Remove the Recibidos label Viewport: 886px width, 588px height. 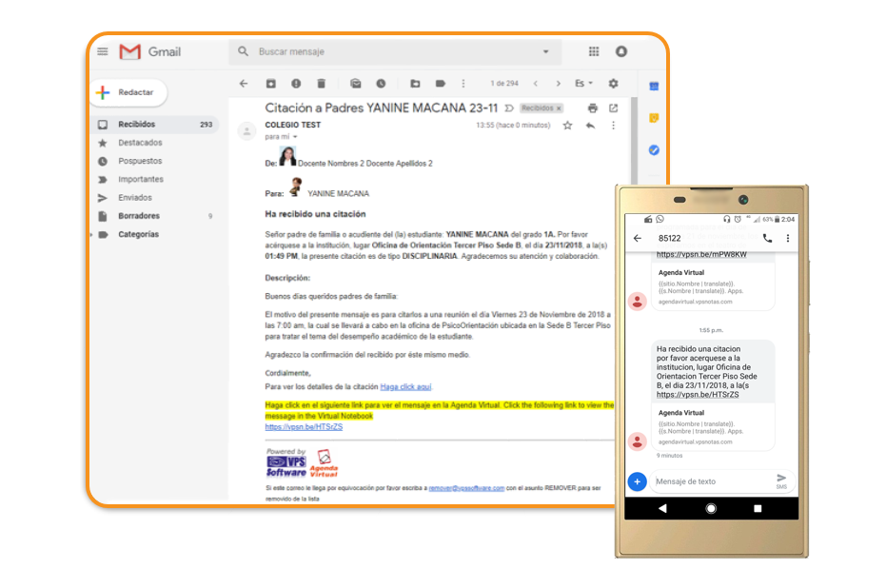point(559,108)
